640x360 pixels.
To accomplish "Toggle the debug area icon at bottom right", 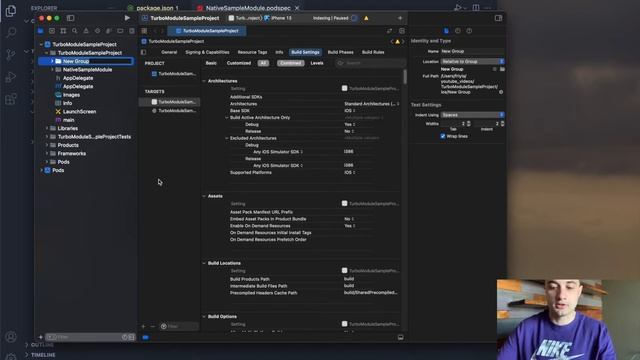I will tap(400, 338).
